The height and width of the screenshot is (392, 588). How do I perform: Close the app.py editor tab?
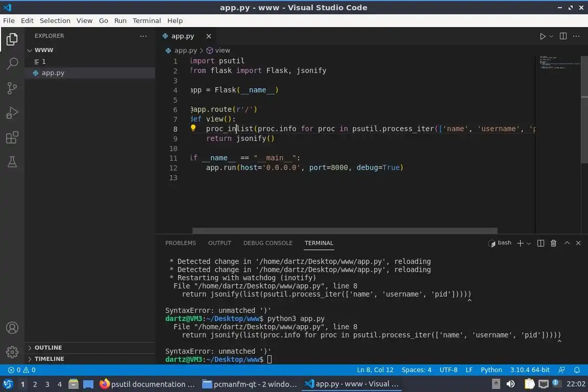208,36
